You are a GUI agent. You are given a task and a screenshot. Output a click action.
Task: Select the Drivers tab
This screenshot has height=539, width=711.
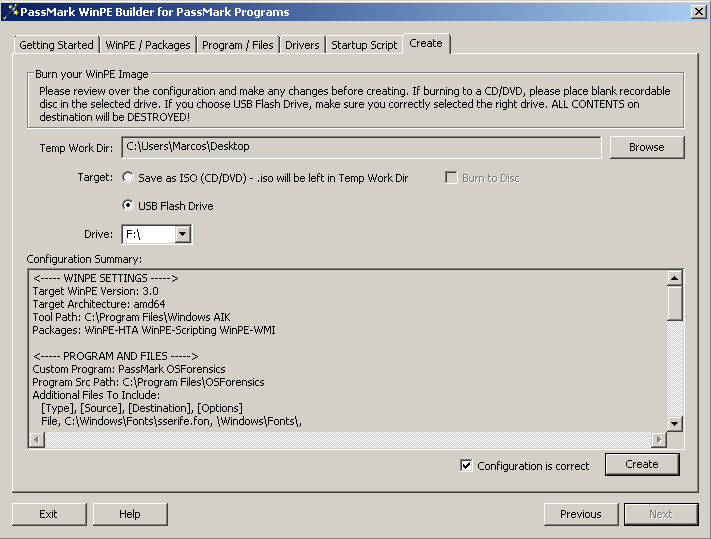[302, 45]
